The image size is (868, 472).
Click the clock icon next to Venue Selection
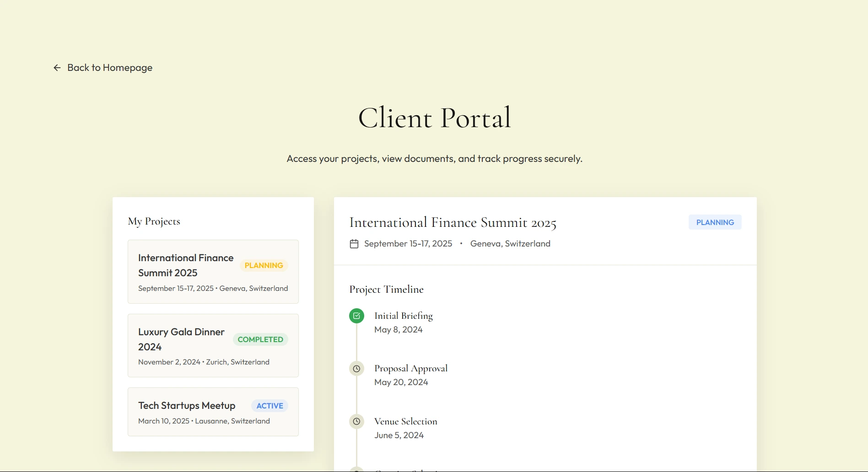(x=356, y=421)
